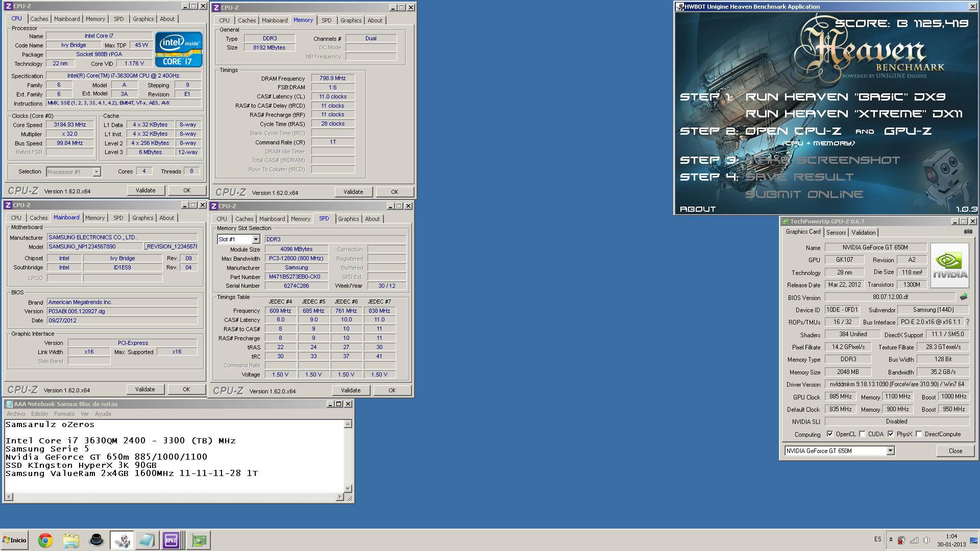Click the Notepad taskbar icon
The height and width of the screenshot is (551, 980).
(x=146, y=540)
